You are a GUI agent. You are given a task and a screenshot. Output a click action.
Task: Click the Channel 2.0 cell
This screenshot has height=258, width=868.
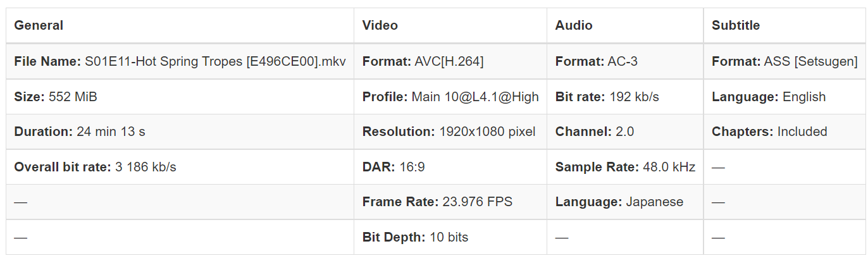(594, 132)
